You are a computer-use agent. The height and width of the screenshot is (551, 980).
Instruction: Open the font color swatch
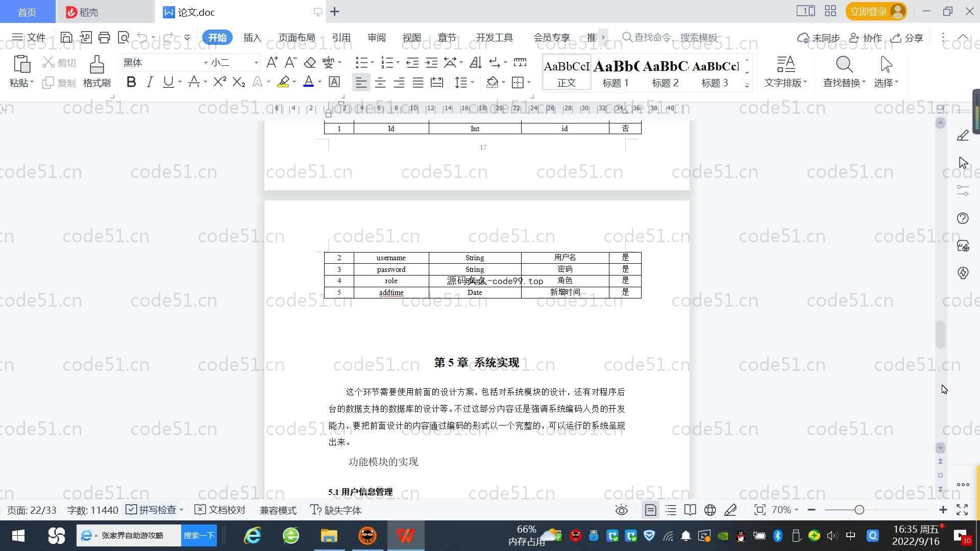308,82
